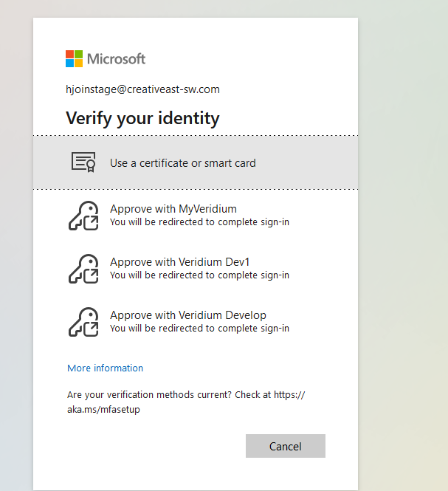Image resolution: width=448 pixels, height=491 pixels.
Task: Click the hjoinstage@creativeast-sw.com account email
Action: point(142,89)
